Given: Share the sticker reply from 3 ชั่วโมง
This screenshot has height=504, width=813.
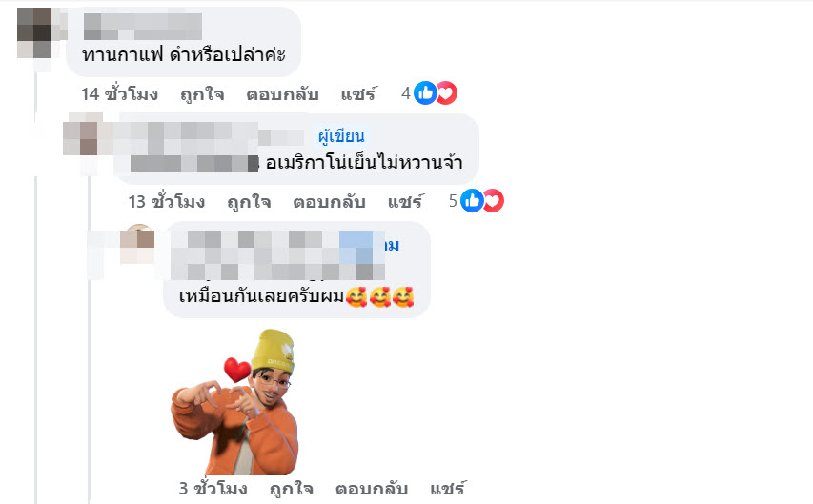Looking at the screenshot, I should pos(448,489).
